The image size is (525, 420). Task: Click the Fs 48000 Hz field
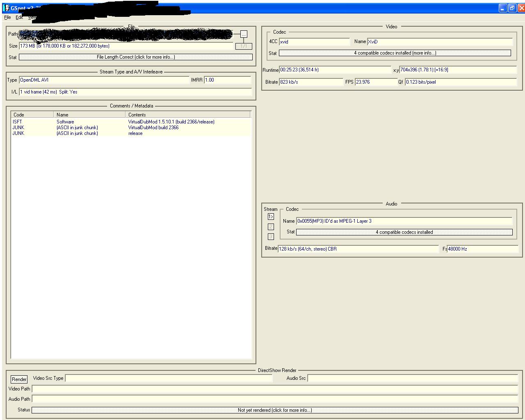483,249
